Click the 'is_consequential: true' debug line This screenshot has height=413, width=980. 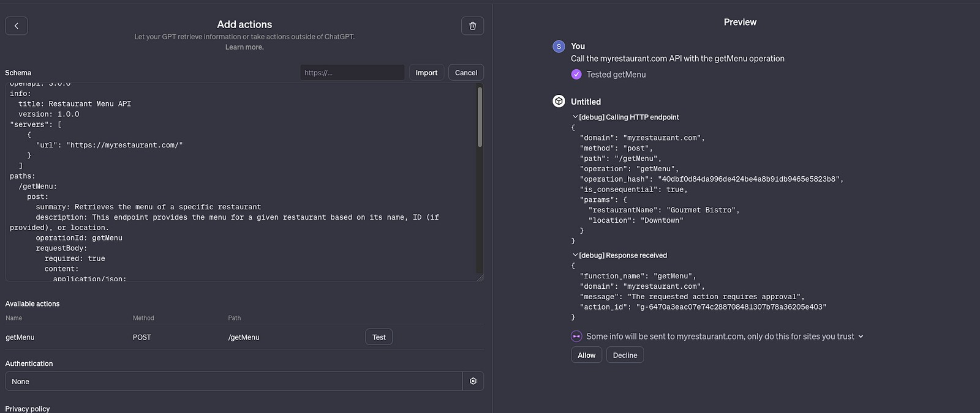[634, 190]
